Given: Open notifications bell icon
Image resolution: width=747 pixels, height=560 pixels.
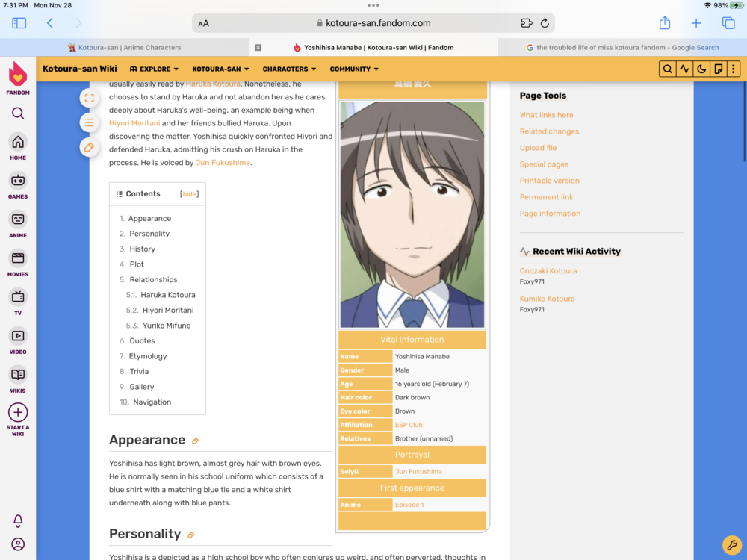Looking at the screenshot, I should [18, 520].
